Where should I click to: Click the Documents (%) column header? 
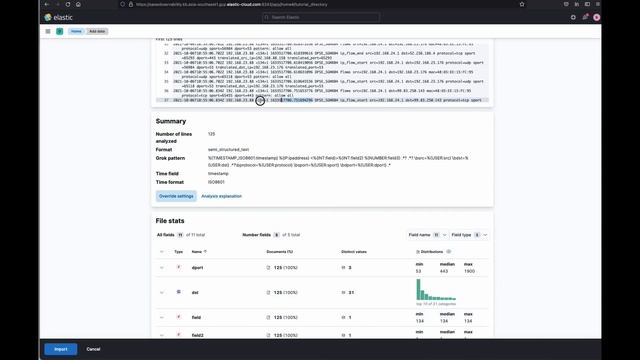pos(280,251)
